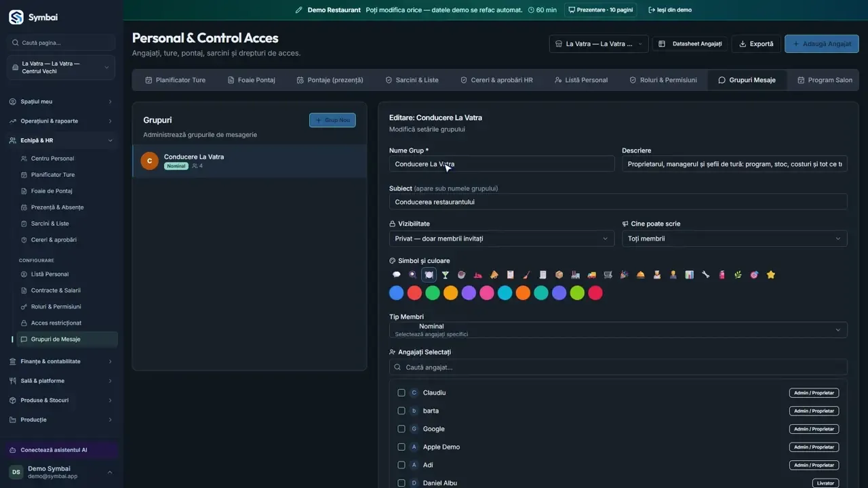Image resolution: width=868 pixels, height=488 pixels.
Task: Choose the star symbol for the group
Action: (770, 274)
